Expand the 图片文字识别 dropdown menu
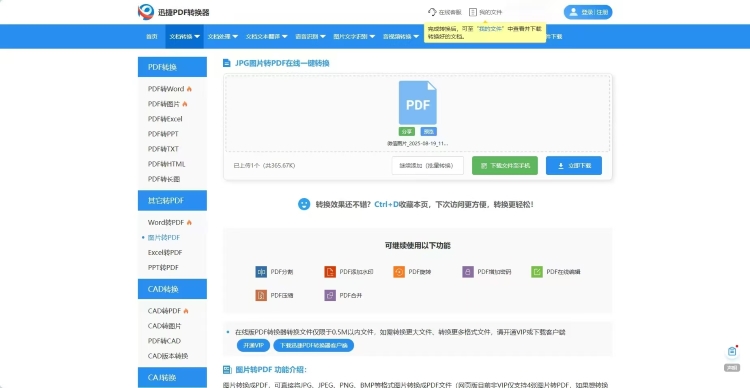Image resolution: width=750 pixels, height=388 pixels. (x=354, y=36)
